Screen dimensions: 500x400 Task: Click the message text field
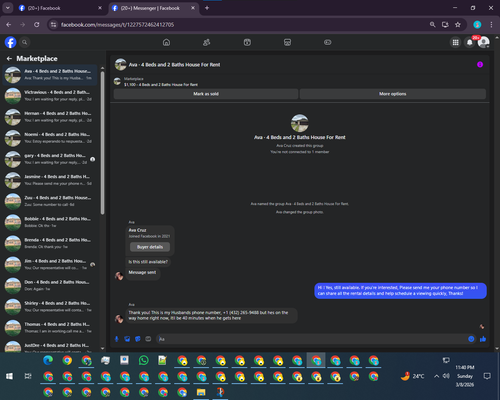312,339
